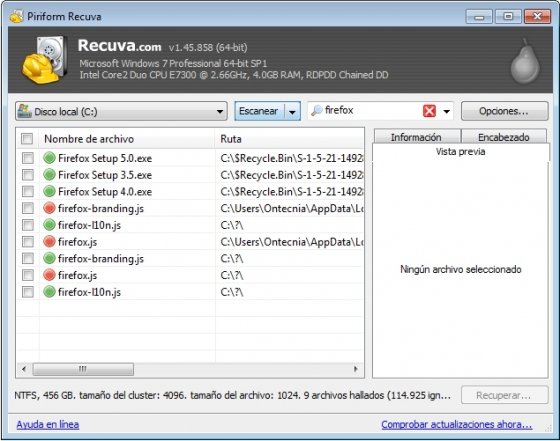Open the Opciones... button
Image resolution: width=560 pixels, height=441 pixels.
click(504, 111)
